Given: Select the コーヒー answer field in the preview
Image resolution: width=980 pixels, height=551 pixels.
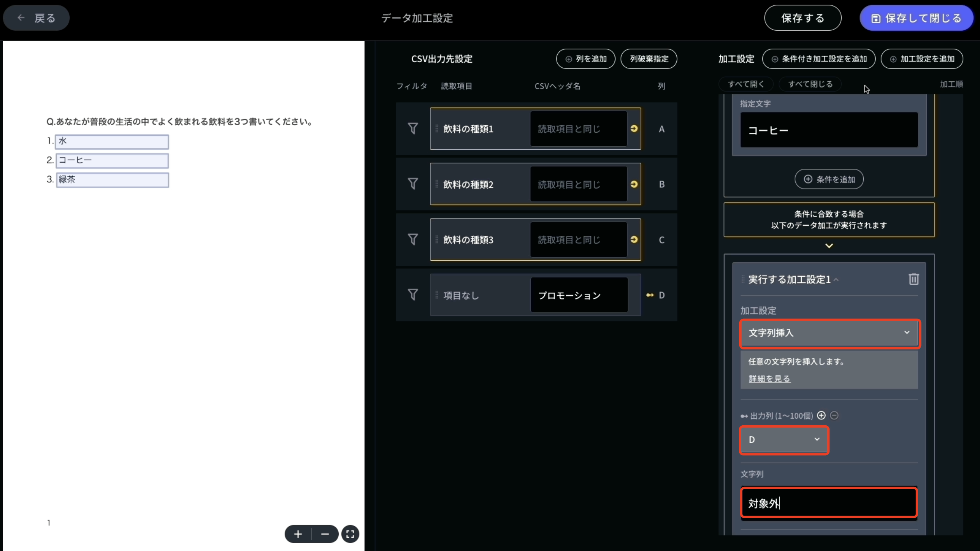Looking at the screenshot, I should coord(112,160).
